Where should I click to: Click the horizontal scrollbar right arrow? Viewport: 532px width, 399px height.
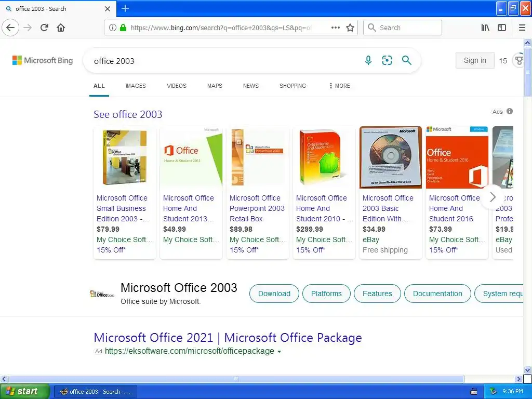(518, 379)
